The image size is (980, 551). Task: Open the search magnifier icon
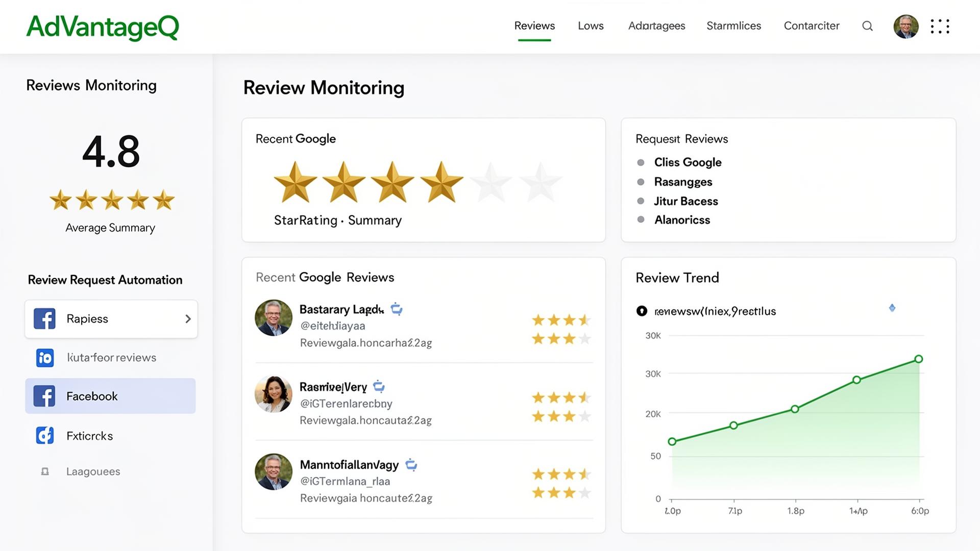(x=867, y=26)
